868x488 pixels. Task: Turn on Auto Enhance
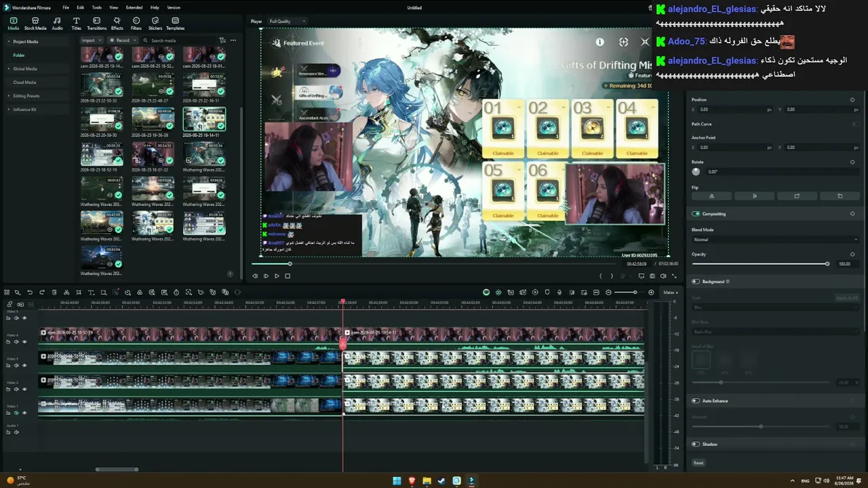(696, 401)
